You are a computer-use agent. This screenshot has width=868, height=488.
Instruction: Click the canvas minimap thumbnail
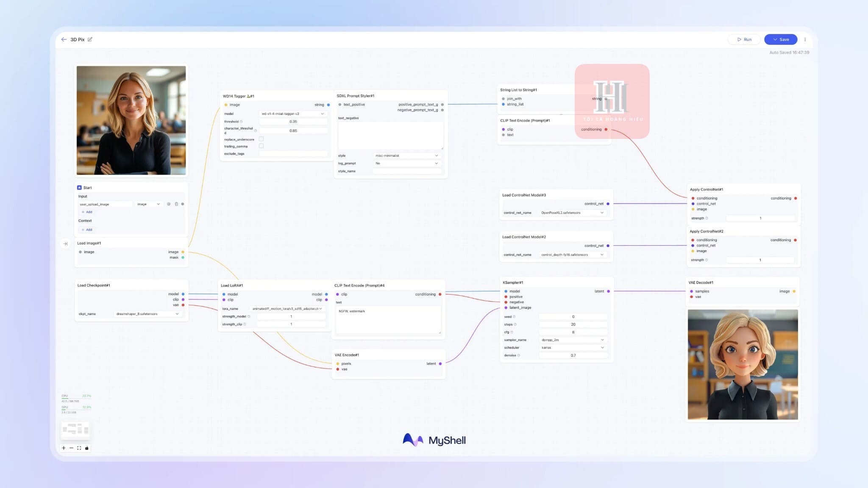pos(75,430)
